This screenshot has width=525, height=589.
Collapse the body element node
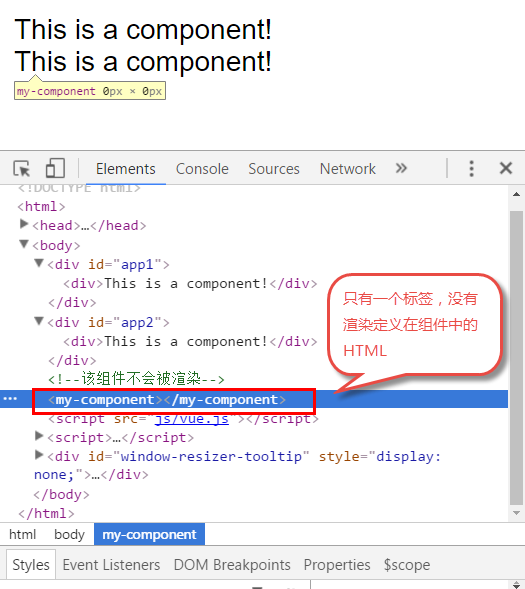tap(24, 244)
